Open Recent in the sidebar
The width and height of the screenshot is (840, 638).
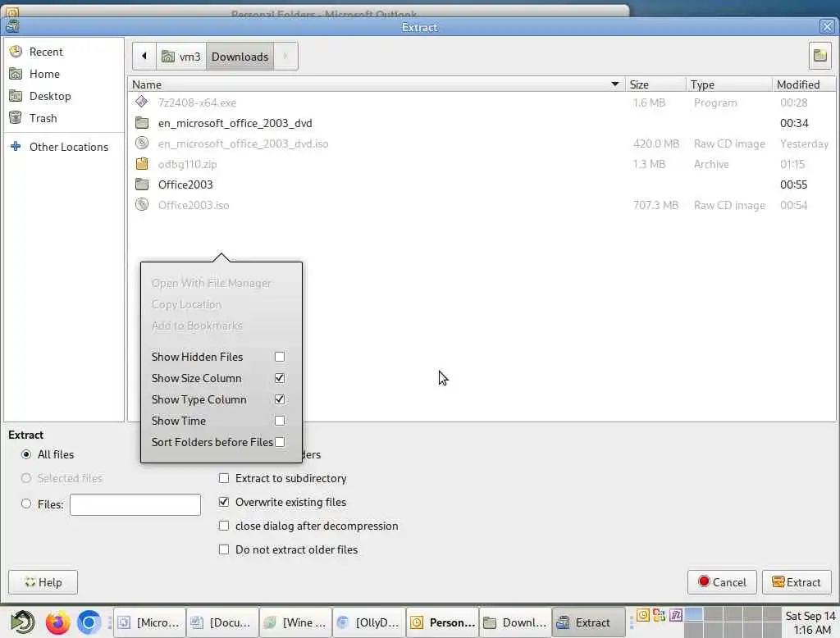click(46, 52)
